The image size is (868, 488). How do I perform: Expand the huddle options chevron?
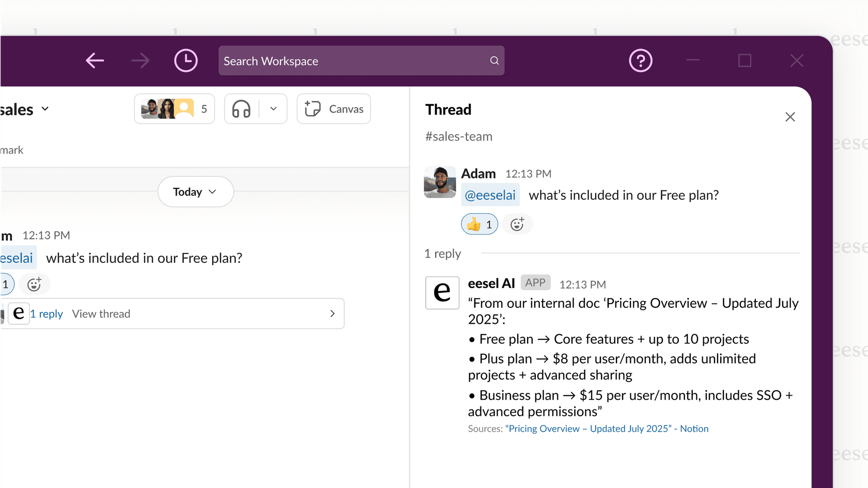click(x=273, y=108)
